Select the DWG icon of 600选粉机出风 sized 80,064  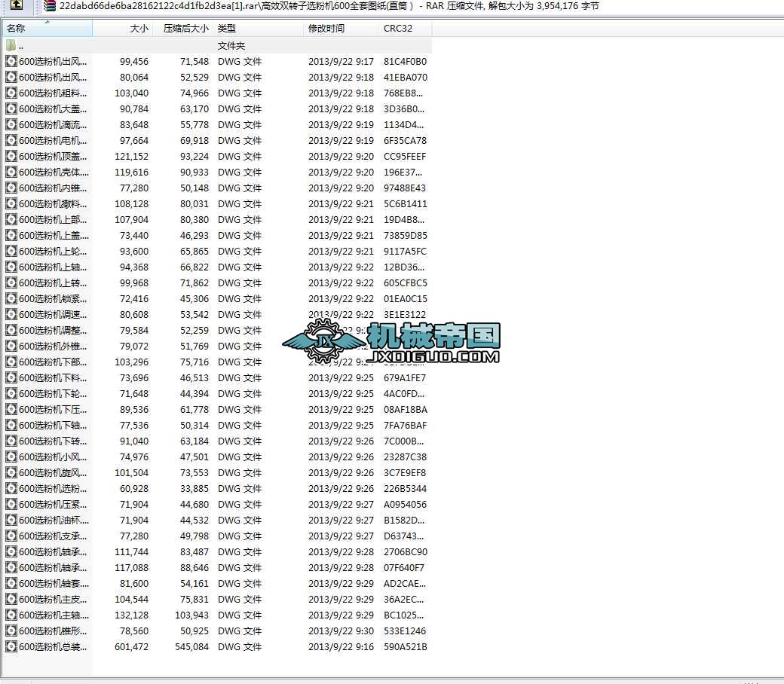tap(11, 78)
